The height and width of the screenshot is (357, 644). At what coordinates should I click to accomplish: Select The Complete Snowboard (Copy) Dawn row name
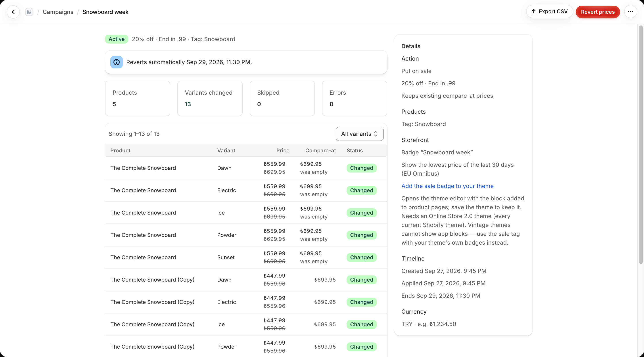pyautogui.click(x=152, y=280)
